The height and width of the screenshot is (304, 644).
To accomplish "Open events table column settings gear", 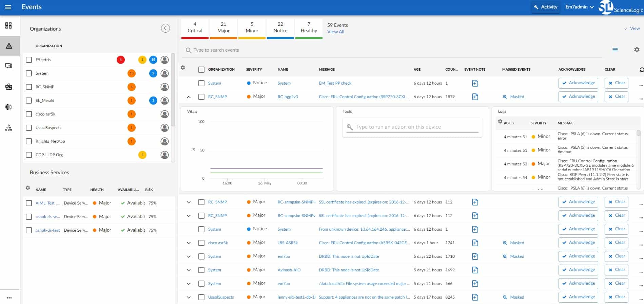I will [183, 68].
